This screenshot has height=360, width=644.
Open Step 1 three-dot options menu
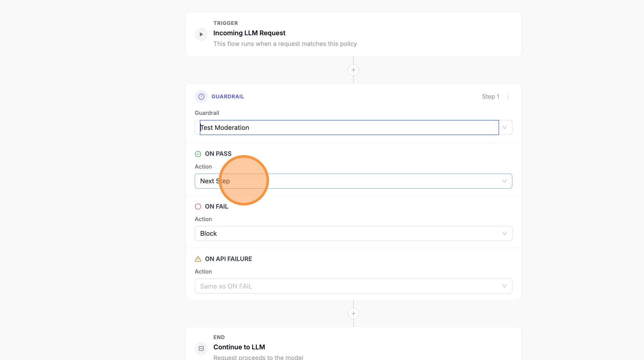point(508,96)
